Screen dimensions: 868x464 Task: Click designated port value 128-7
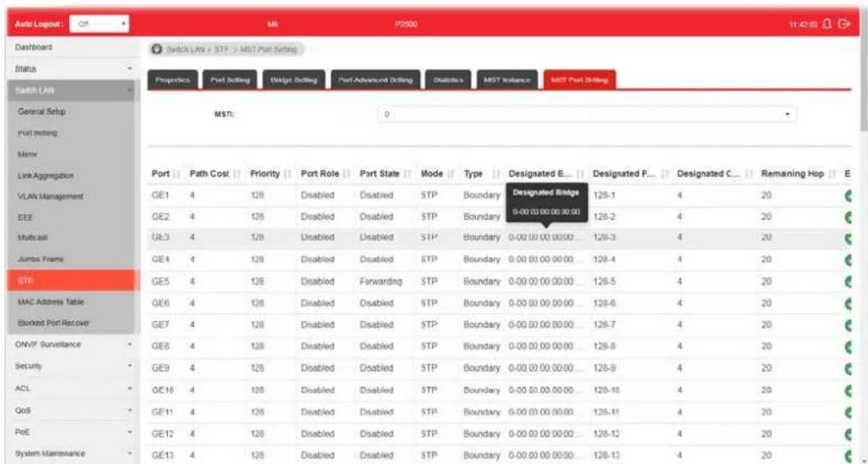click(x=603, y=326)
